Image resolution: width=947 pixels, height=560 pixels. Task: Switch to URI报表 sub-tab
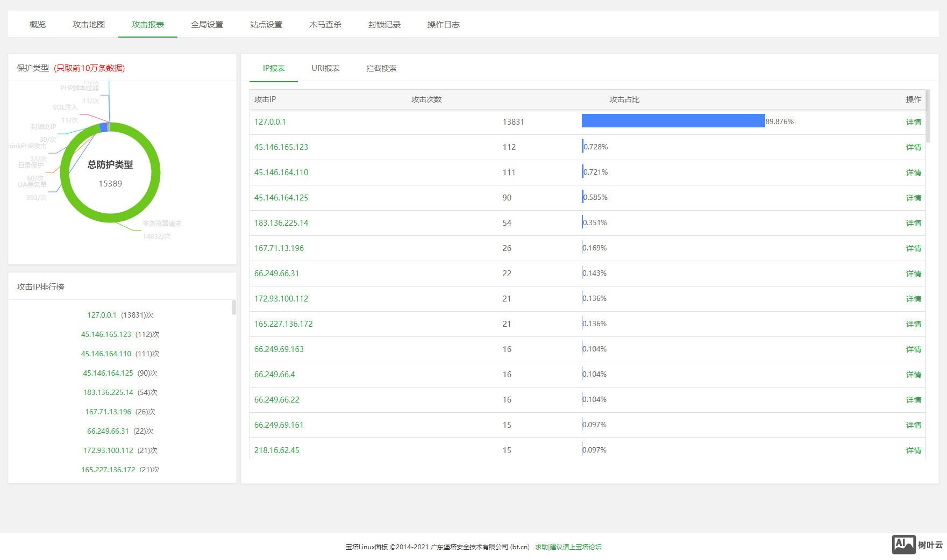pos(325,68)
